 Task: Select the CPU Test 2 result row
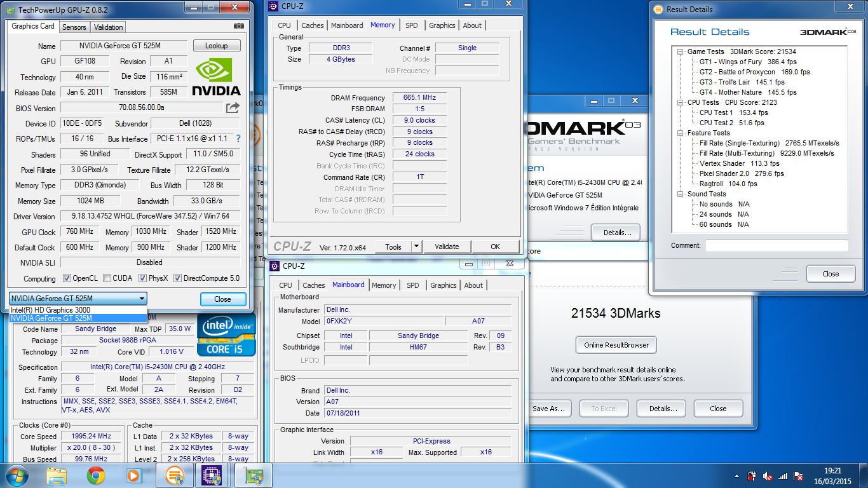731,123
